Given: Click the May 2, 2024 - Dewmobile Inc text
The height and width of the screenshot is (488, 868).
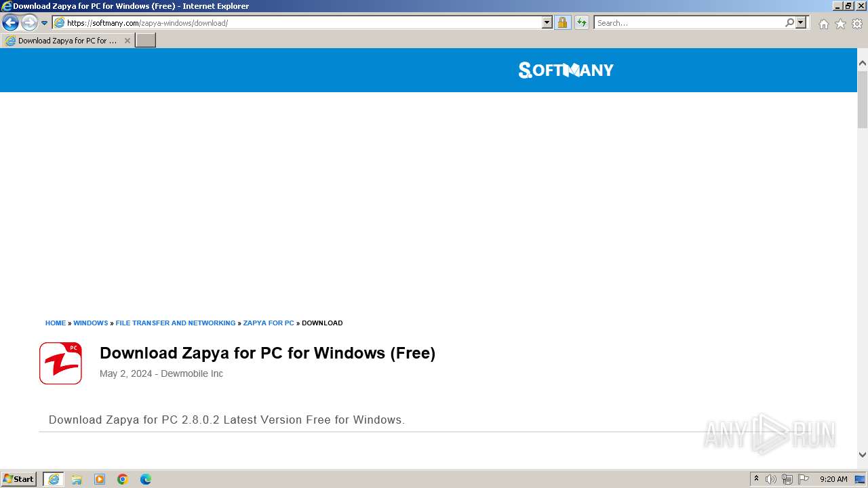Looking at the screenshot, I should click(x=161, y=373).
